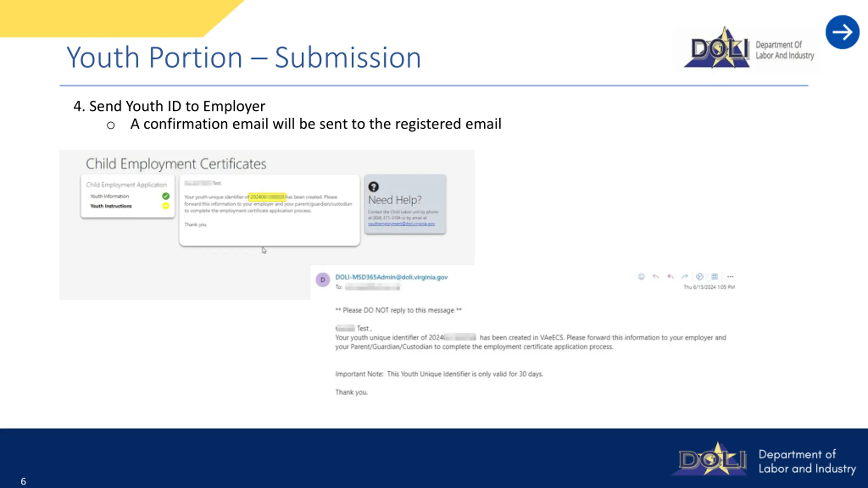
Task: Click the 'Youth Portion – Submission' title
Action: point(244,57)
